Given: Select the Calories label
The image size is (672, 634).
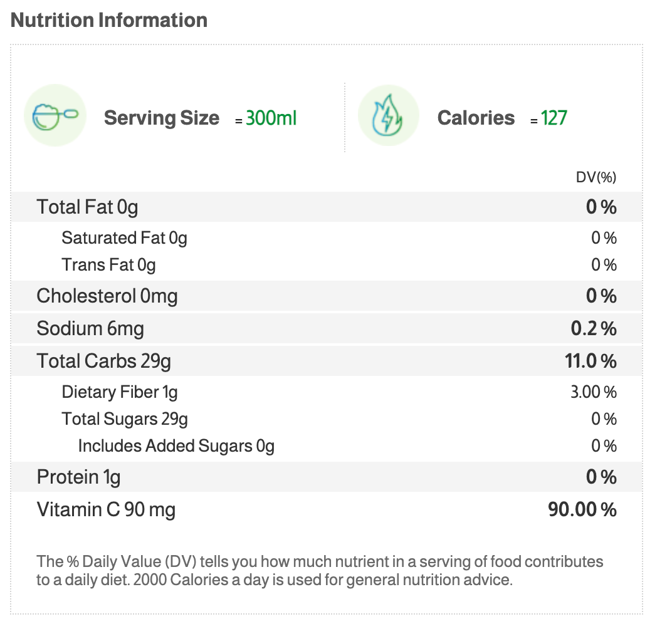Looking at the screenshot, I should pos(476,118).
